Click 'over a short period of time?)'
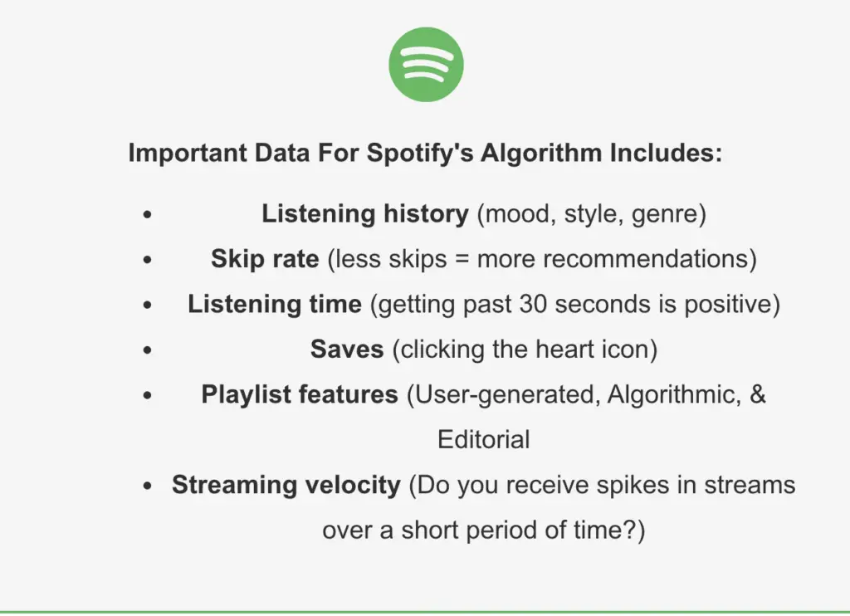This screenshot has width=850, height=616. [484, 530]
